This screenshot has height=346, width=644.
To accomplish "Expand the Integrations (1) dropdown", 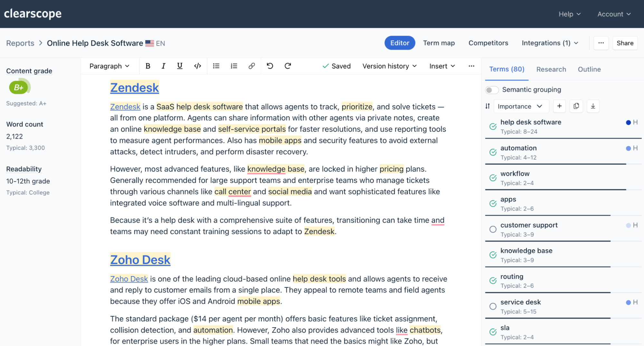I will pyautogui.click(x=550, y=43).
